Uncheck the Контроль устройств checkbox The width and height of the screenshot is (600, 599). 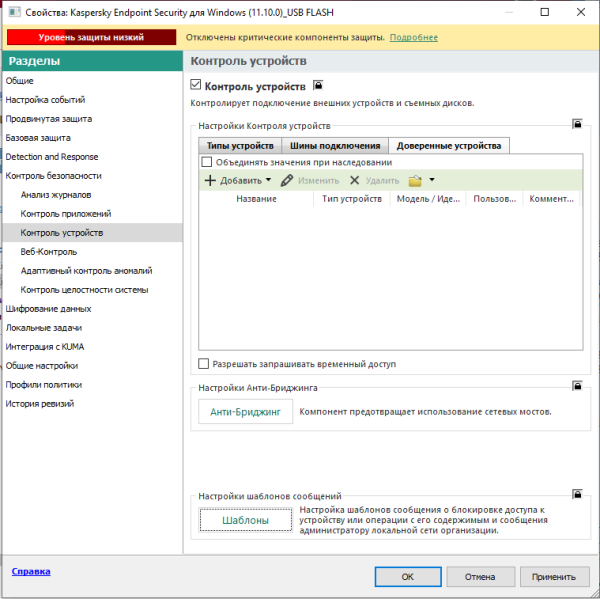click(x=196, y=85)
